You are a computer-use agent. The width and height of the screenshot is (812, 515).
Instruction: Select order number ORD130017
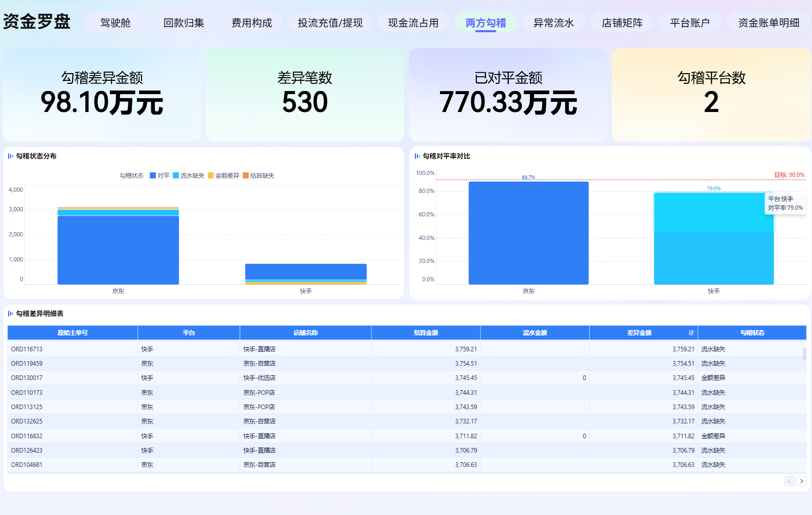[27, 378]
